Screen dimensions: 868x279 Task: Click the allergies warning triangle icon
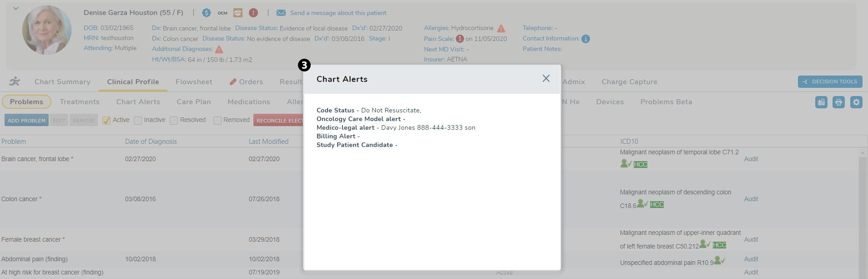501,28
